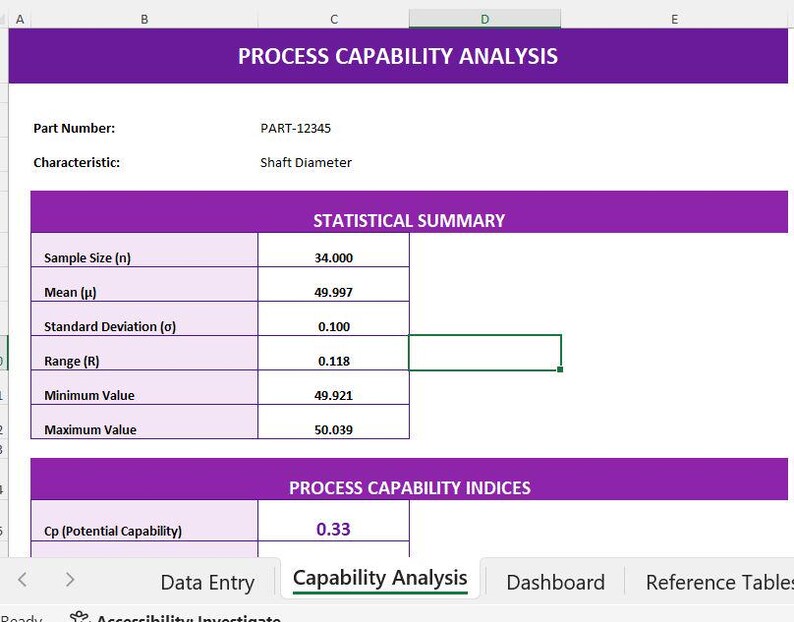Select column A header
The image size is (794, 622).
coord(20,19)
